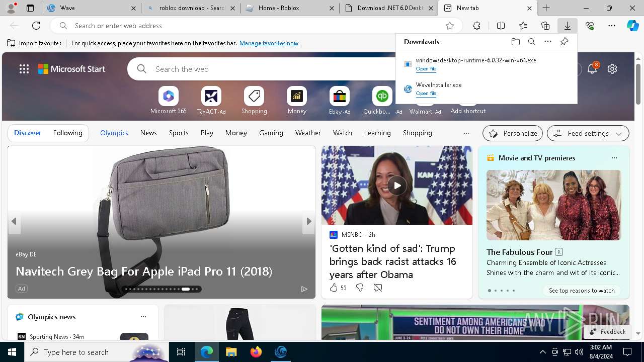Search downloads magnifier icon
Screen dimensions: 644x362
click(x=531, y=42)
